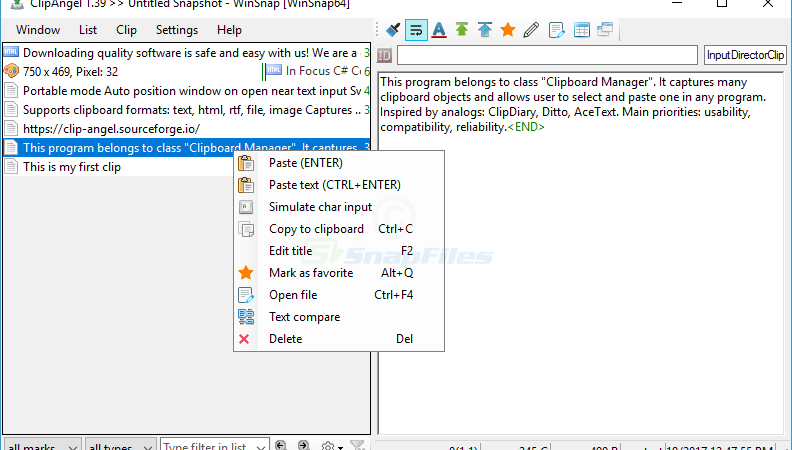Open the Clip menu
Image resolution: width=792 pixels, height=450 pixels.
[126, 30]
